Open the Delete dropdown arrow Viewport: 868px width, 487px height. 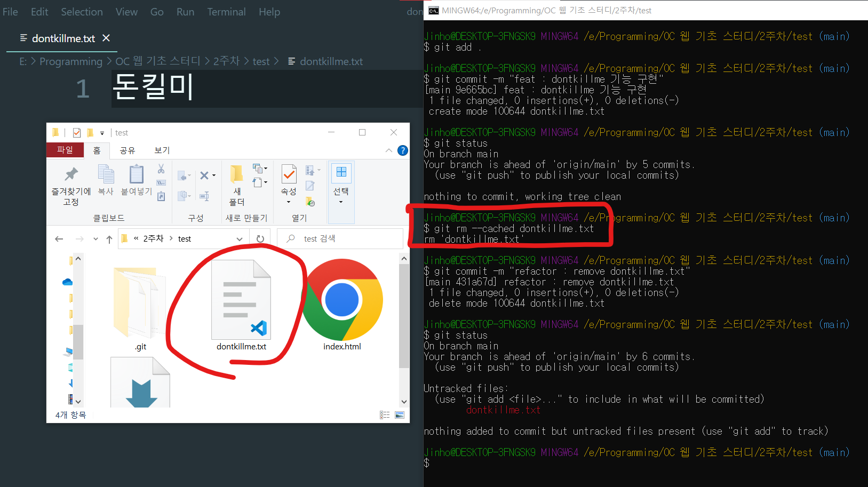click(x=214, y=175)
